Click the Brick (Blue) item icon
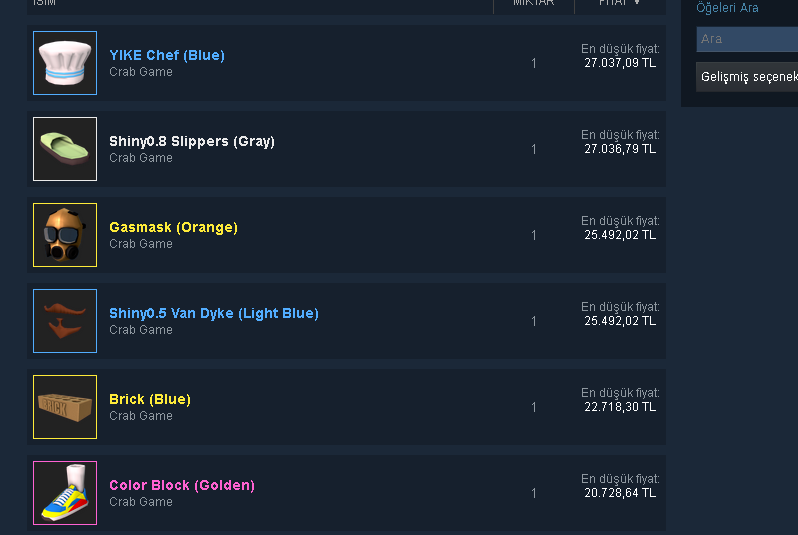This screenshot has width=798, height=535. click(65, 407)
